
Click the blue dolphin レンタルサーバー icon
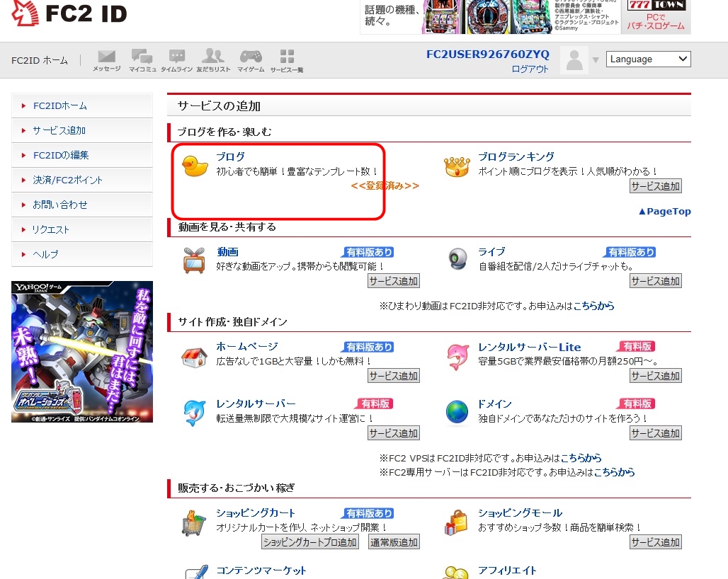195,413
